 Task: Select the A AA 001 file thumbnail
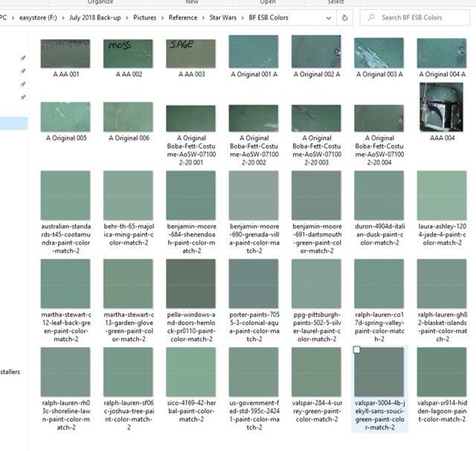[65, 53]
